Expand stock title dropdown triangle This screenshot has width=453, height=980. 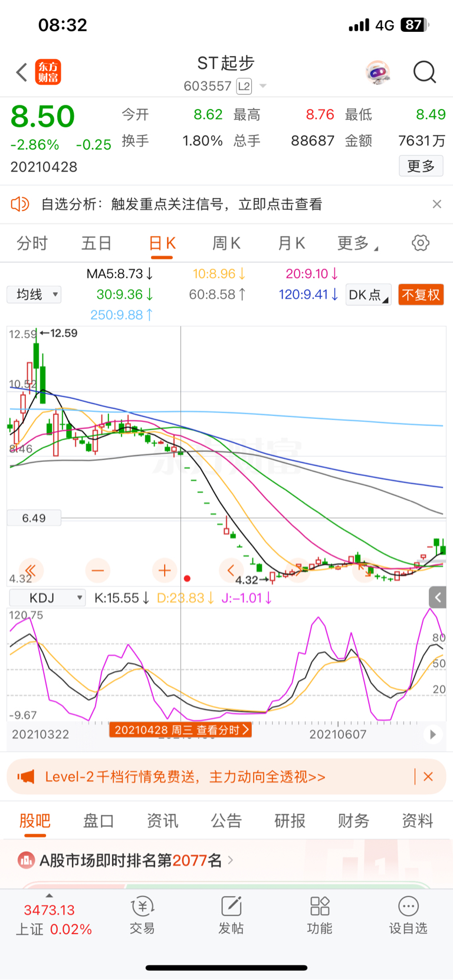click(263, 87)
